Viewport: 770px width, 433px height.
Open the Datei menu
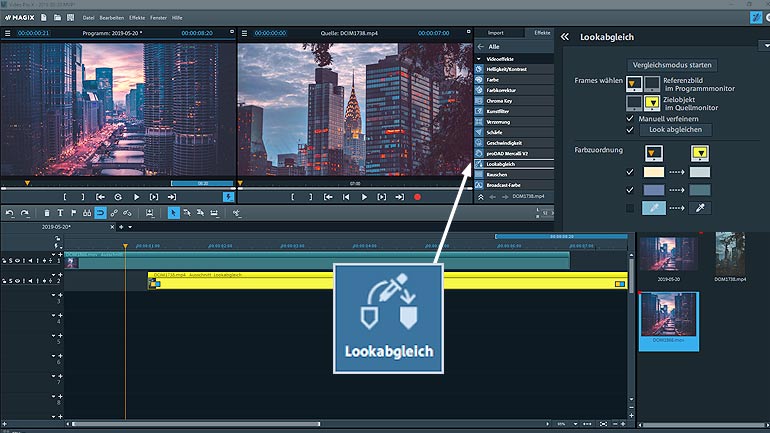(88, 18)
